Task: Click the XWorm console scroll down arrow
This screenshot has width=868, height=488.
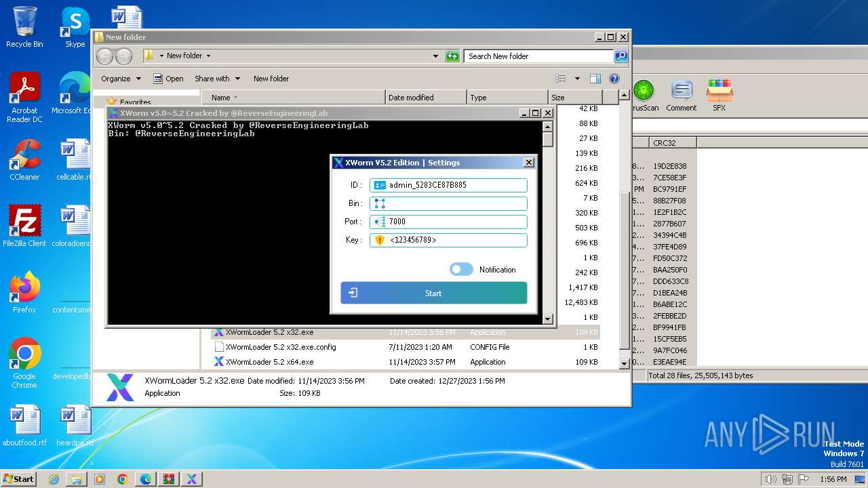Action: 548,318
